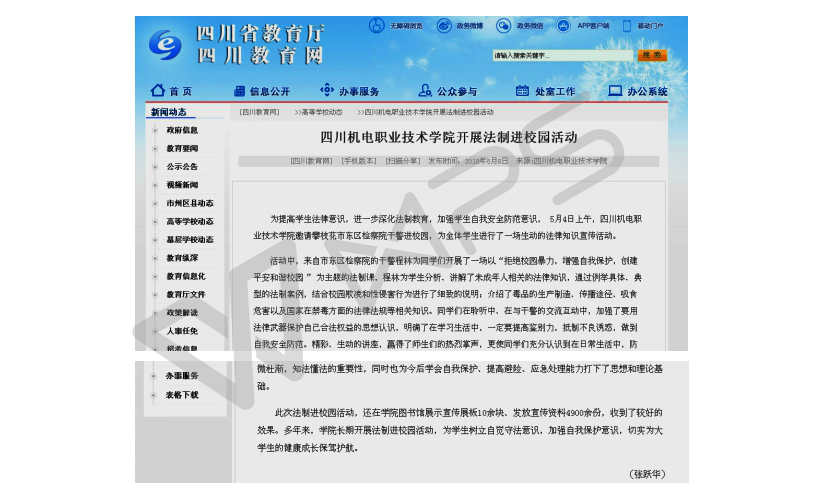Screen dimensions: 823x498
Task: Open 视频新闻 in the sidebar
Action: tap(182, 185)
